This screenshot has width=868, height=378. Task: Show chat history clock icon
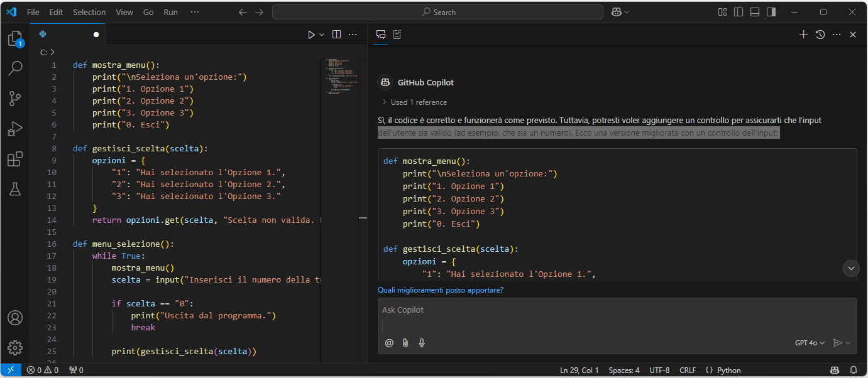(820, 35)
